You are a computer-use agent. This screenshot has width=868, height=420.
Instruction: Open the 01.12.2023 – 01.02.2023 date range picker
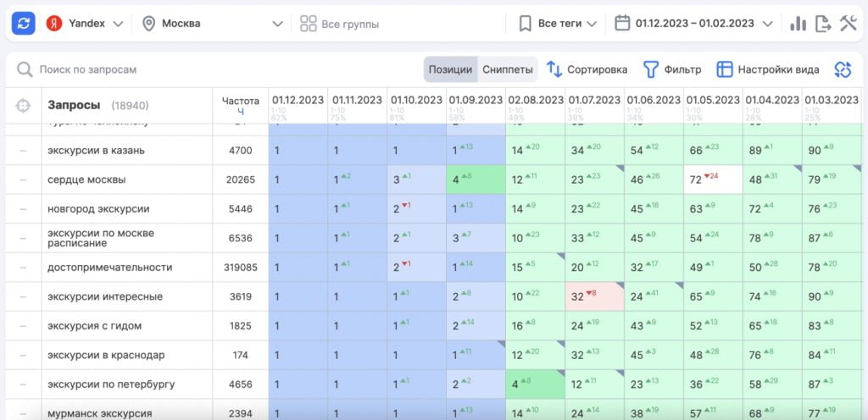(694, 24)
